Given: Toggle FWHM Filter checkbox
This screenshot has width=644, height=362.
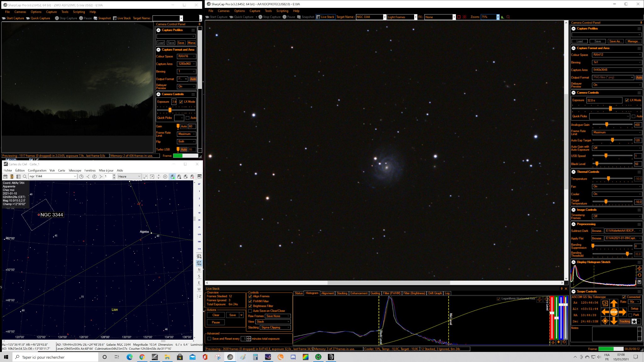Looking at the screenshot, I should click(x=250, y=301).
